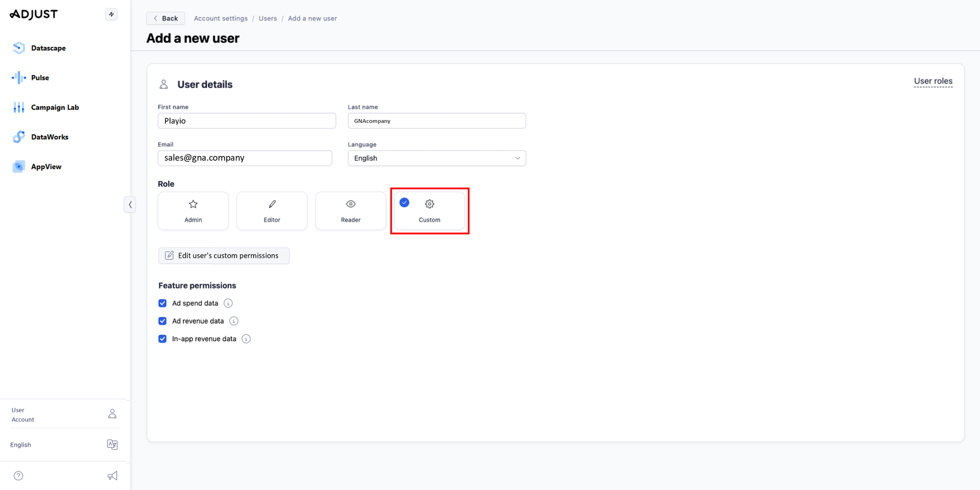Select the Editor role card

(x=272, y=211)
